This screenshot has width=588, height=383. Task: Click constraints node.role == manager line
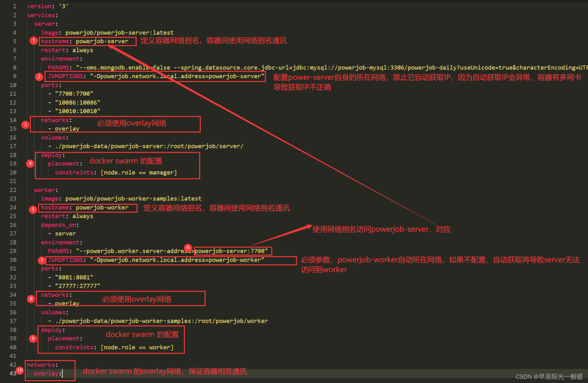pyautogui.click(x=116, y=172)
